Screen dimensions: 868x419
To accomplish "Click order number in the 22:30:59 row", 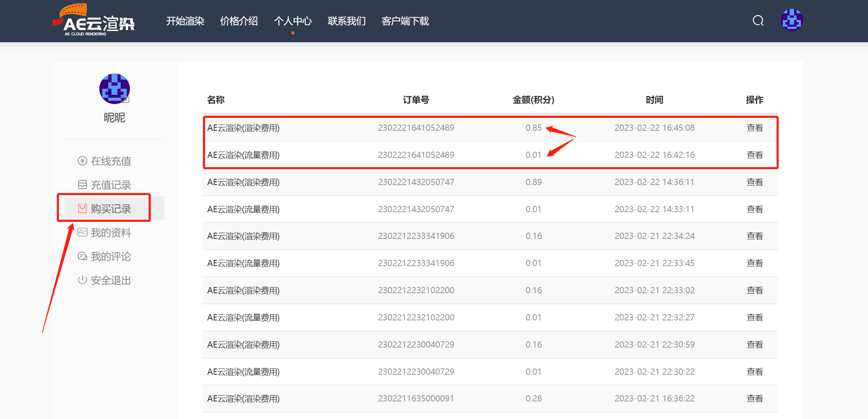I will [416, 345].
